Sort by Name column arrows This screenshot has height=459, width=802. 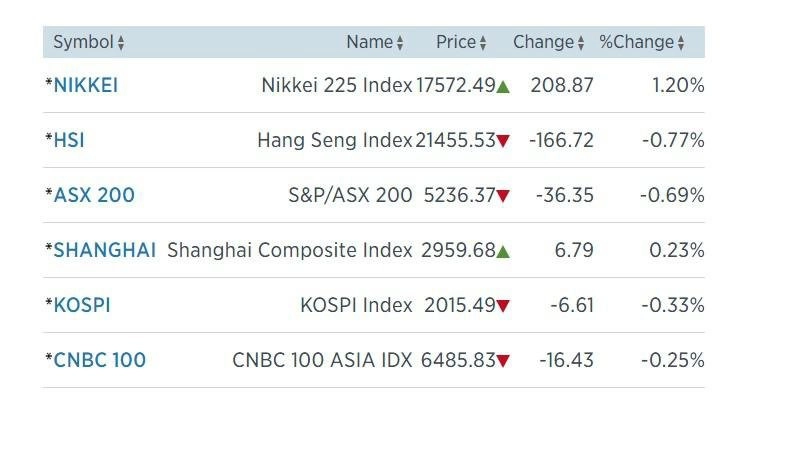click(x=400, y=43)
